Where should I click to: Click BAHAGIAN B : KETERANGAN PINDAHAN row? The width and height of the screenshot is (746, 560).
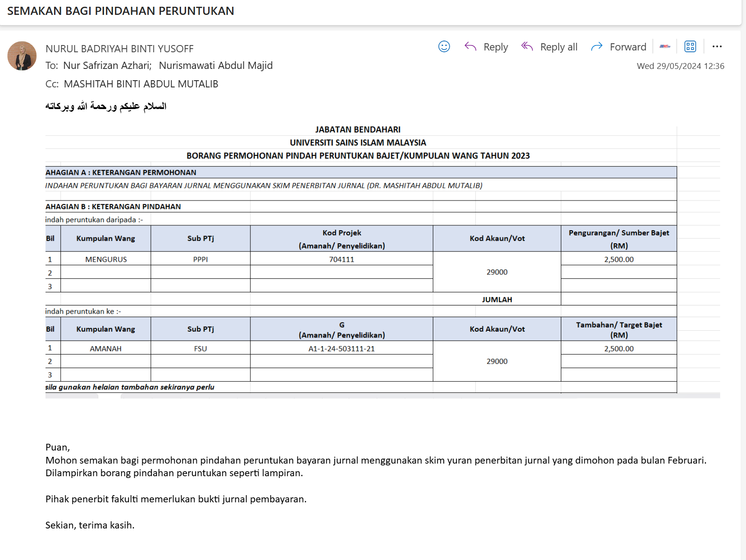361,206
